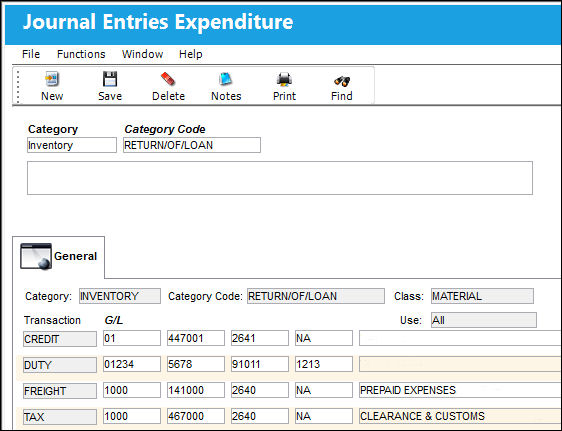562x431 pixels.
Task: Click the New toolbar icon
Action: pyautogui.click(x=52, y=79)
